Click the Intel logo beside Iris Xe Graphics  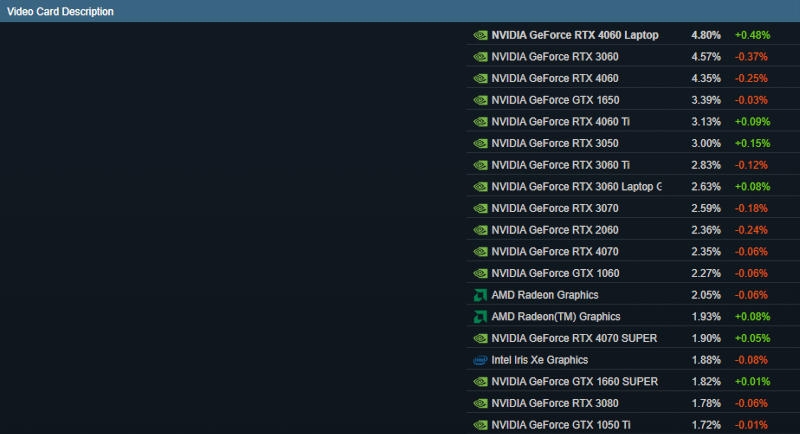[480, 360]
